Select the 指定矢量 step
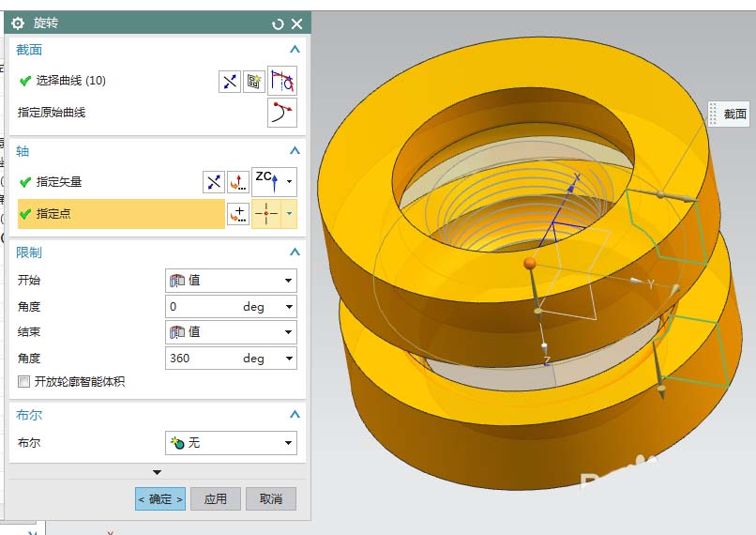Viewport: 756px width, 535px height. click(51, 182)
